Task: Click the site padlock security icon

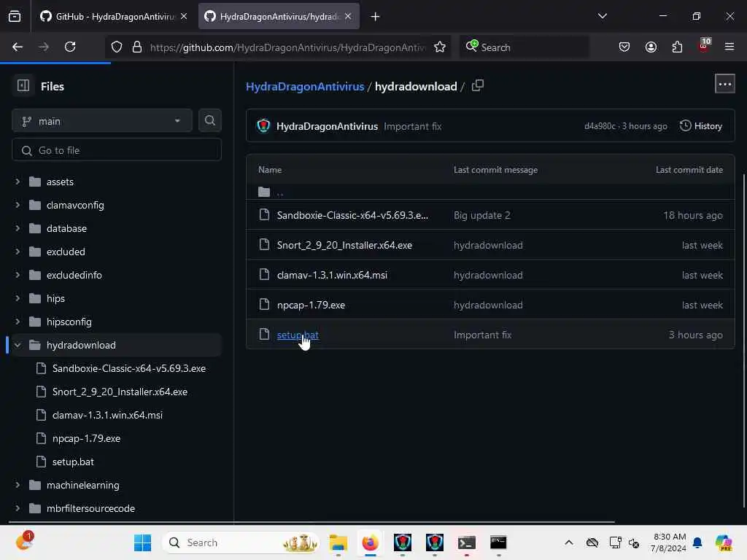Action: click(136, 47)
